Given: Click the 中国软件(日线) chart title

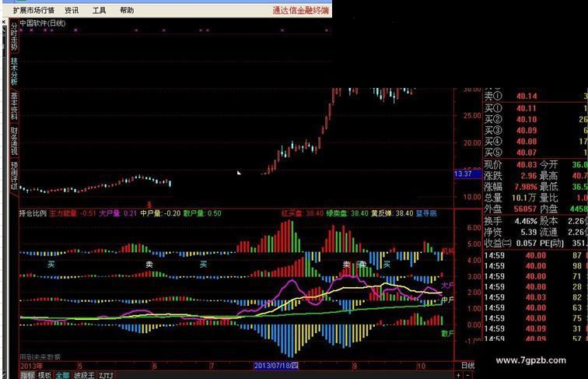Looking at the screenshot, I should click(43, 23).
